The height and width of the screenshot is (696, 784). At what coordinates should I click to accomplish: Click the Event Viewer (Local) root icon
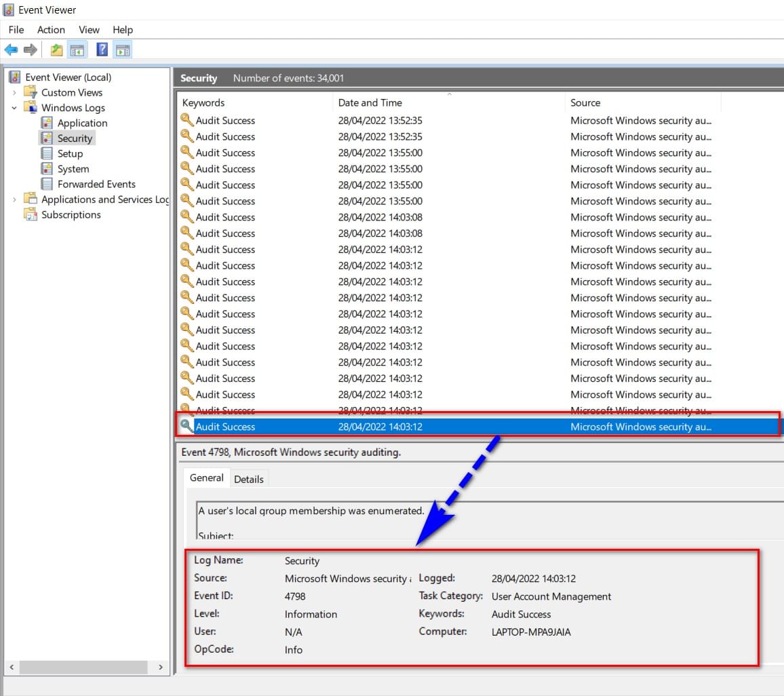coord(15,77)
